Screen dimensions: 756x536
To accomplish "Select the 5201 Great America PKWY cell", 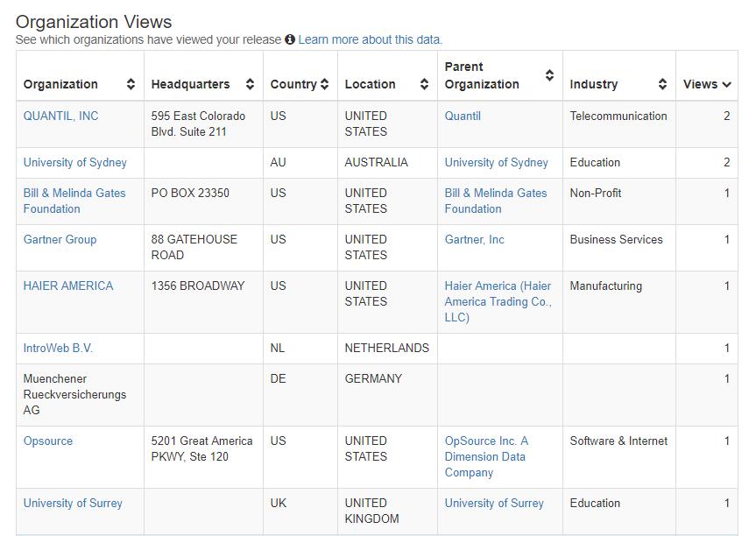I will 203,457.
